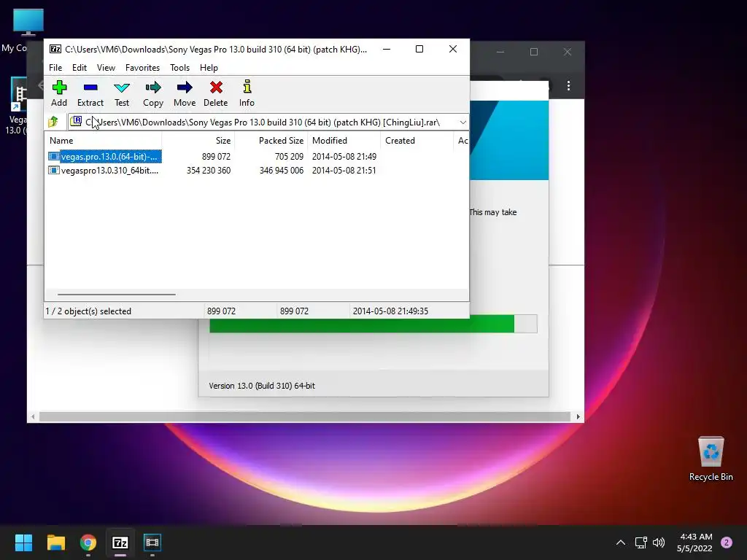
Task: Sort files by the Name column
Action: coord(104,141)
